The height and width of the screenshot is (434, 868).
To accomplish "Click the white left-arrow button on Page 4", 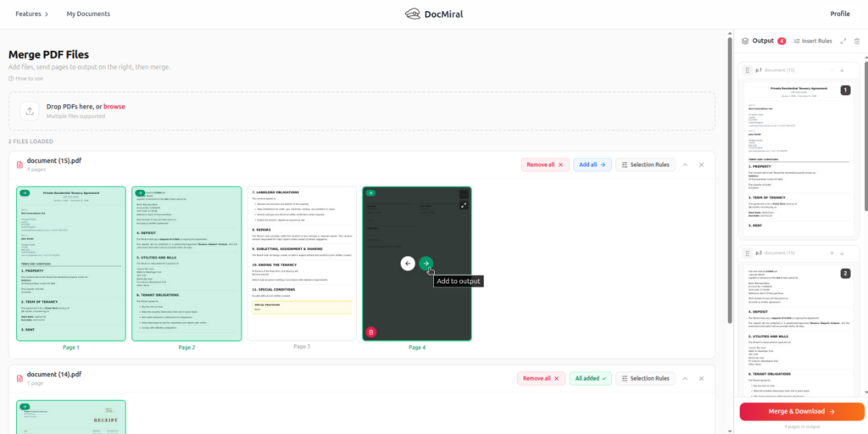I will click(408, 264).
